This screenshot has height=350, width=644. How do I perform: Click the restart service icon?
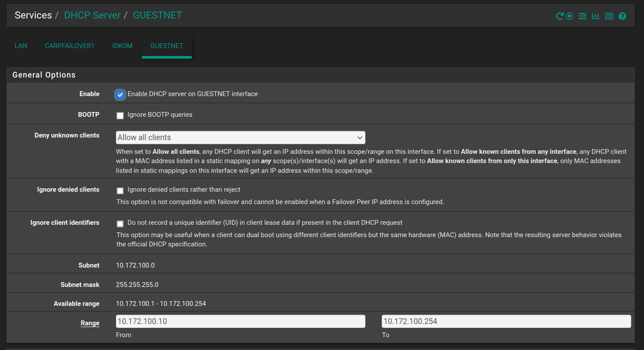[x=560, y=16]
